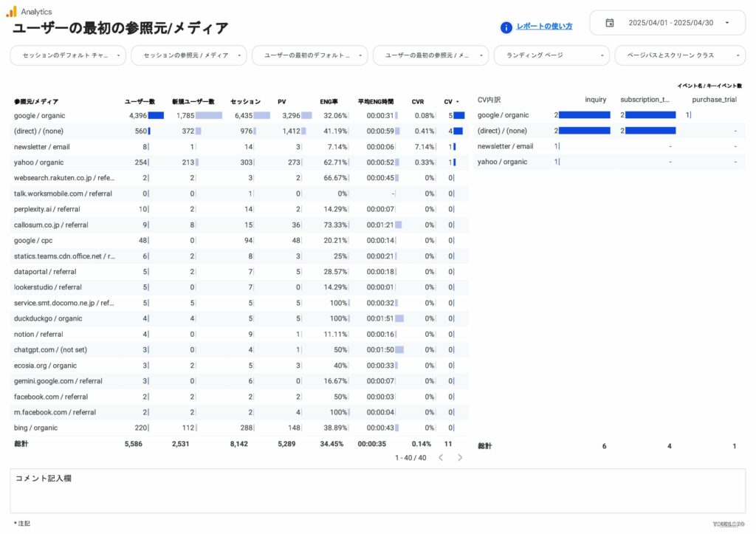Click the purchase_trial column header

coord(714,100)
